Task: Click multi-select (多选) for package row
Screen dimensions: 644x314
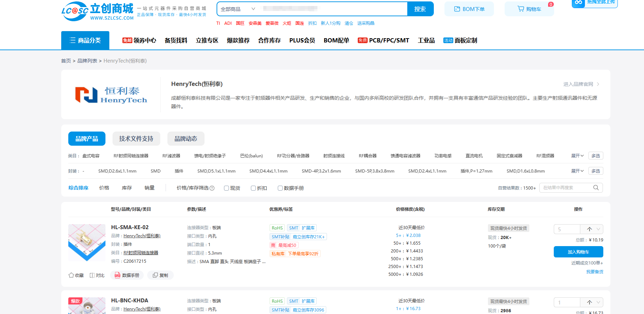Action: (596, 171)
